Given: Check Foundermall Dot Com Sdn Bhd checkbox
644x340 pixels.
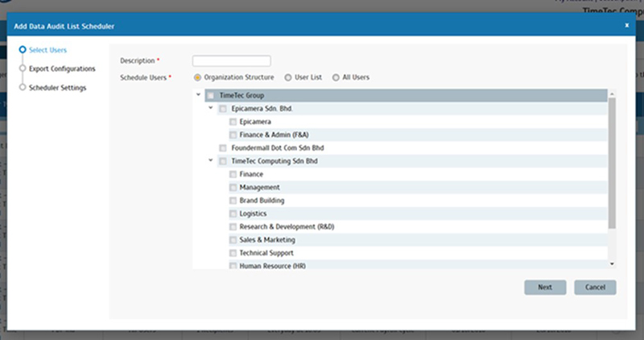Looking at the screenshot, I should (223, 148).
